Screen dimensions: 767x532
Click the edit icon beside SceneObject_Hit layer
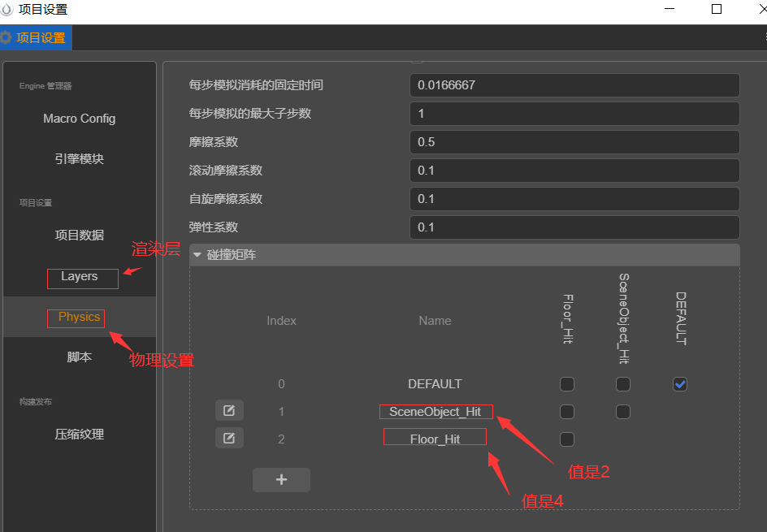coord(229,410)
